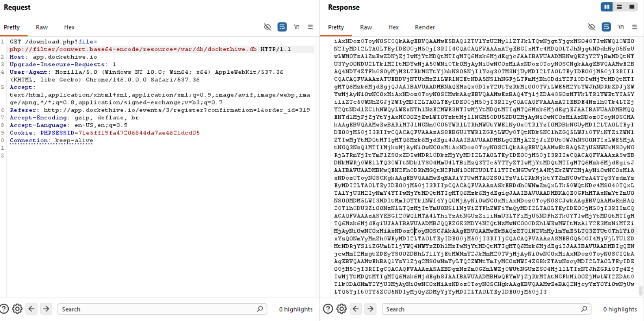Open Request search help icon
Screen dimensions: 644x321
coord(4,309)
